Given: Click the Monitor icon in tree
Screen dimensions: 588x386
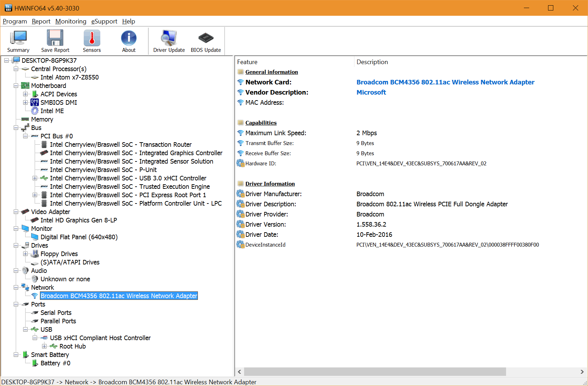Looking at the screenshot, I should pyautogui.click(x=25, y=228).
